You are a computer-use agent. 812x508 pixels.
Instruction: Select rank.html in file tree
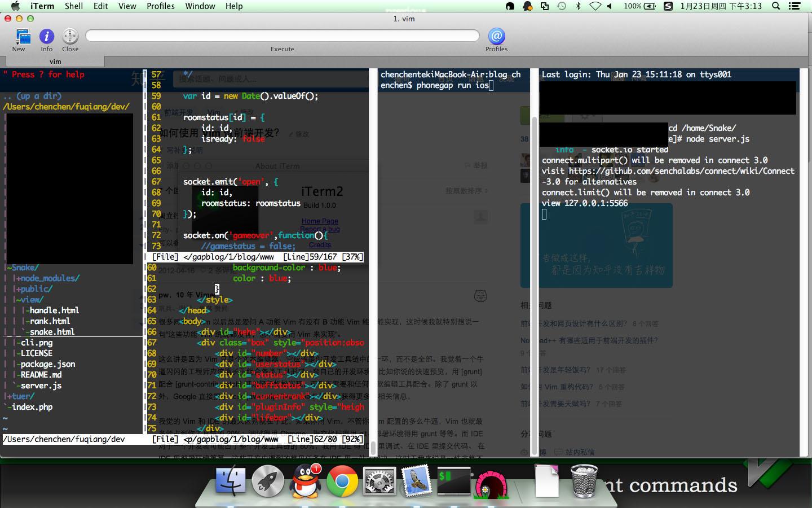tap(50, 321)
